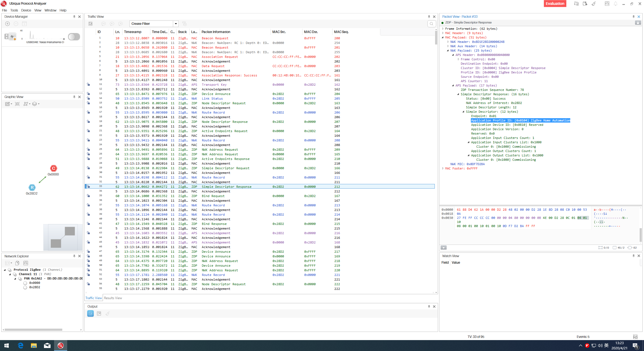The height and width of the screenshot is (351, 644).
Task: Click the lock icon on packet 33
Action: click(88, 187)
